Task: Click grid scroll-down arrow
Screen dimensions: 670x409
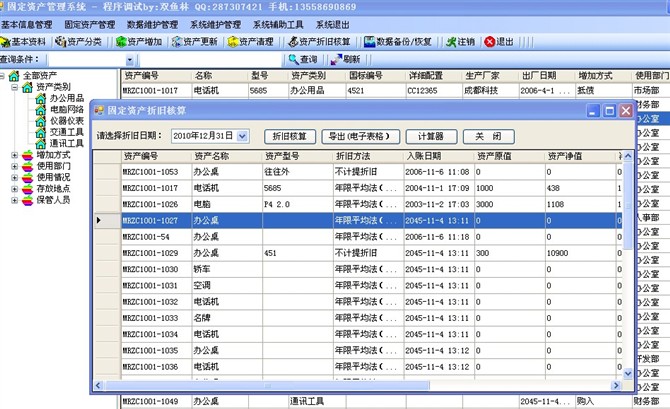Action: pyautogui.click(x=628, y=373)
